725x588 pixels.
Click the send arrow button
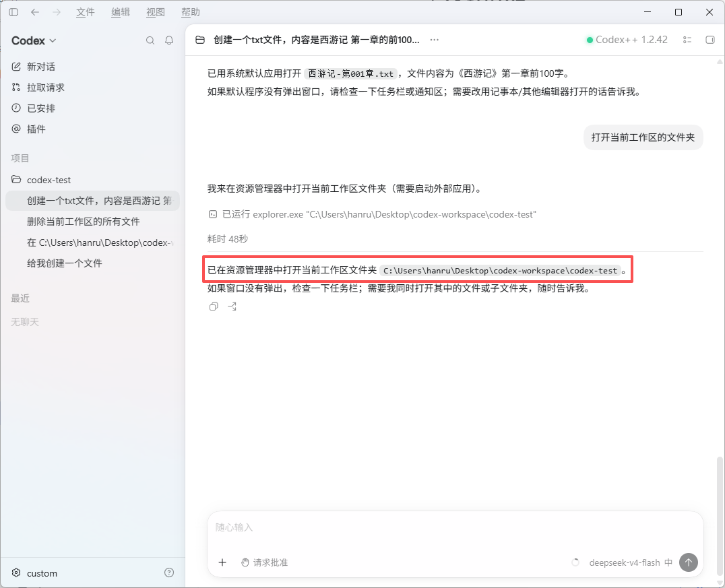(689, 562)
